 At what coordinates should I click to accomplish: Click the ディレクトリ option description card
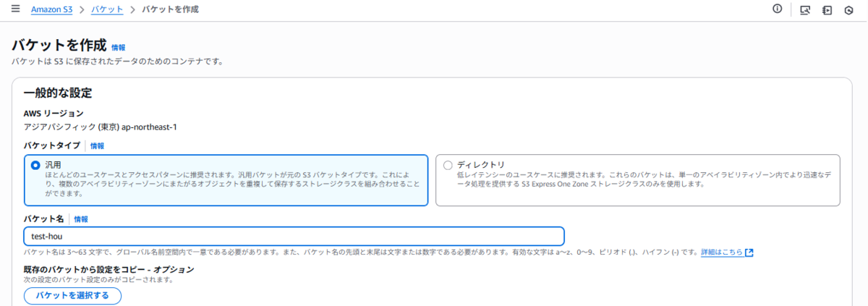coord(638,180)
